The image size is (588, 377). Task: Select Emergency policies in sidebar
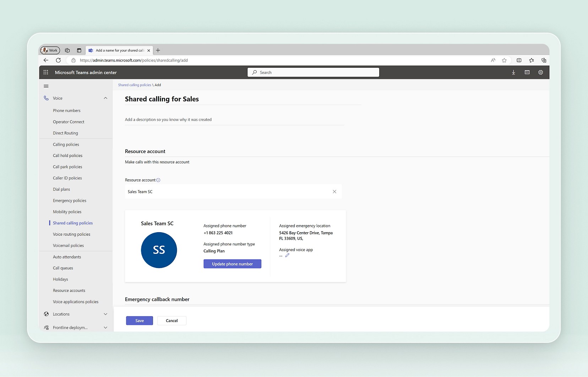(70, 201)
